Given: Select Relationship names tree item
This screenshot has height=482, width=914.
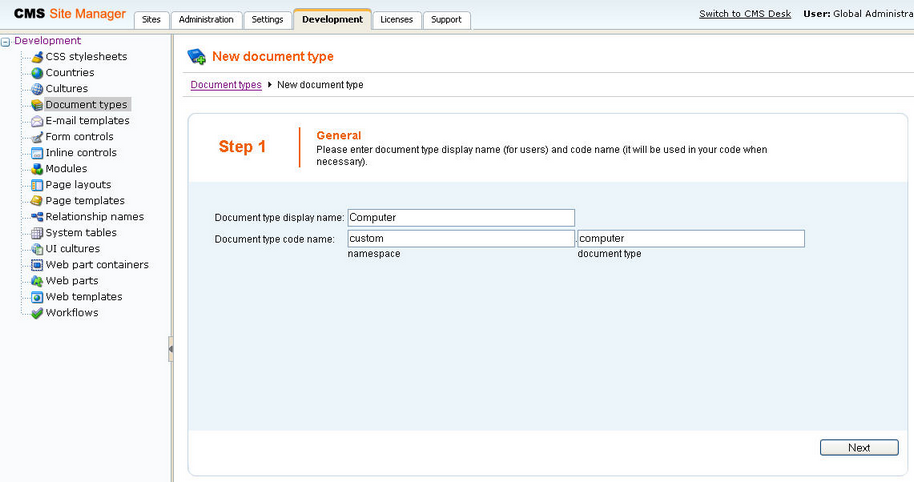Looking at the screenshot, I should click(94, 217).
